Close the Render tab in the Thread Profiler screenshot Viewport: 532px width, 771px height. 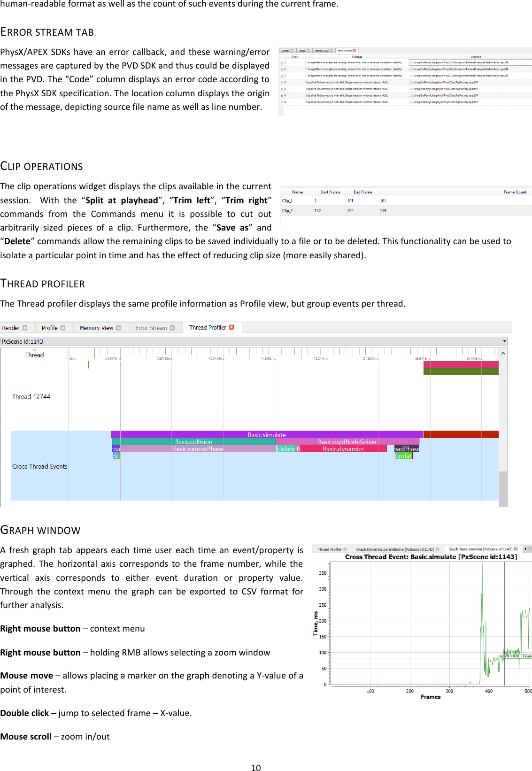(25, 328)
